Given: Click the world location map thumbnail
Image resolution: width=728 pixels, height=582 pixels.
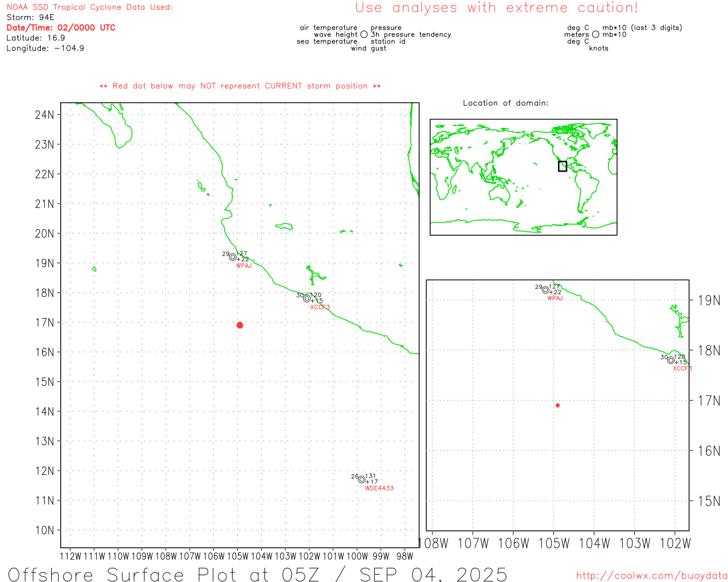Looking at the screenshot, I should pyautogui.click(x=523, y=177).
